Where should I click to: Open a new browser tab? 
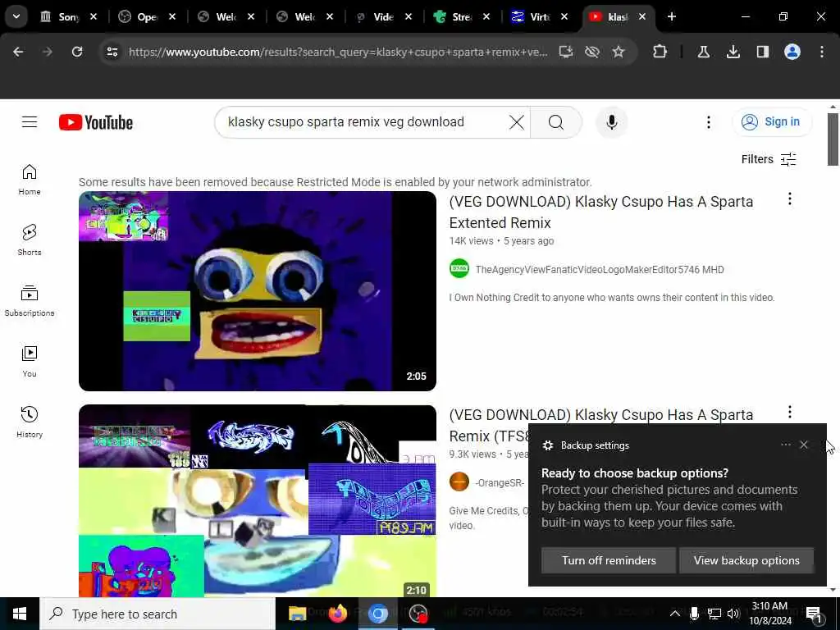click(671, 16)
